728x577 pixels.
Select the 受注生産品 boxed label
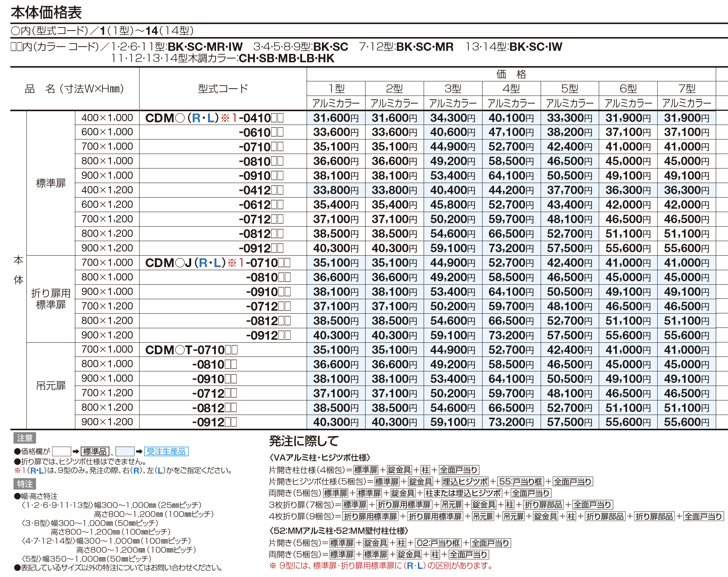click(166, 452)
